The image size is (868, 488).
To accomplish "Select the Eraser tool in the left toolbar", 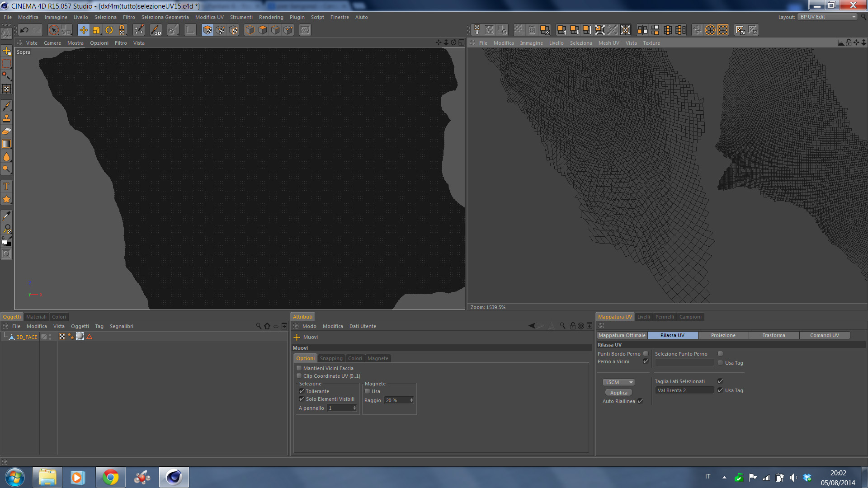I will tap(6, 131).
